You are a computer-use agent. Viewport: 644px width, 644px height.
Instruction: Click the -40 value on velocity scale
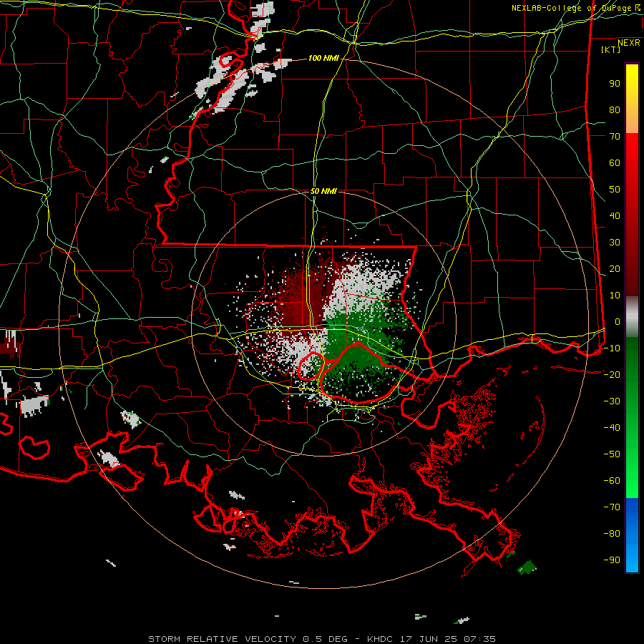[x=612, y=428]
